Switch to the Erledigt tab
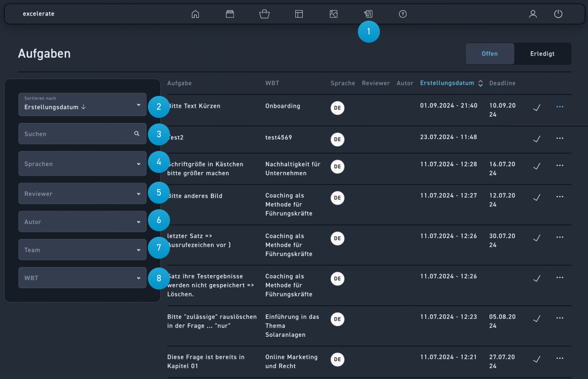Viewport: 588px width, 379px height. (543, 54)
